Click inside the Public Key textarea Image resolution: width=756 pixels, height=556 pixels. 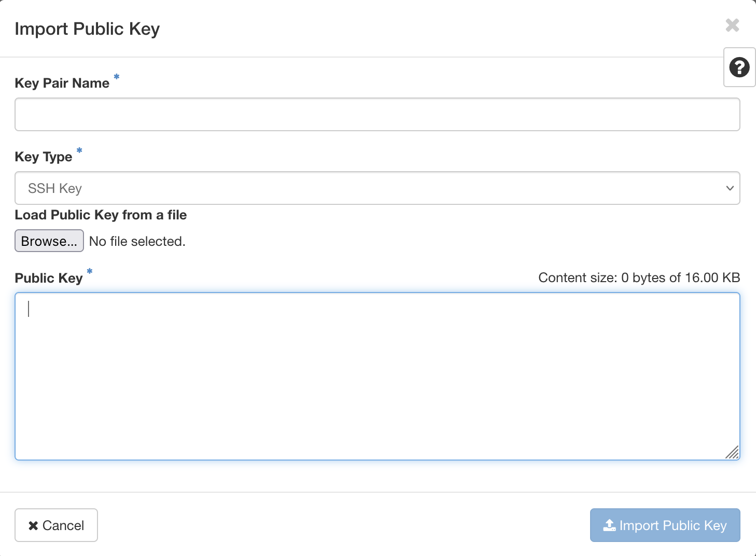click(363, 373)
